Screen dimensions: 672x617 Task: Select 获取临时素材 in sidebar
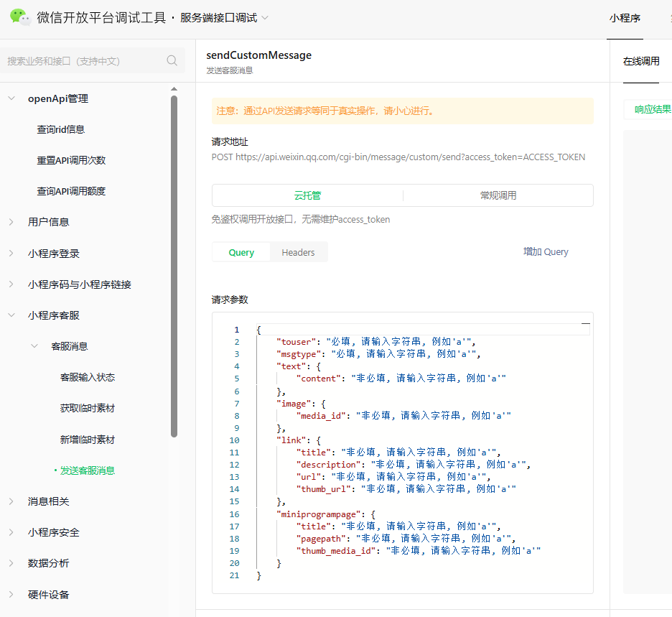tap(88, 408)
